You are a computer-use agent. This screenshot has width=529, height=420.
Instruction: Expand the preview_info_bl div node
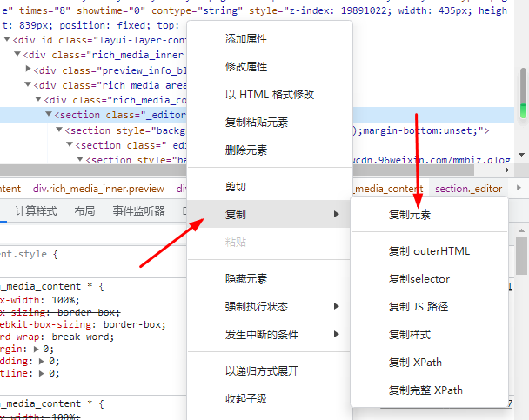(29, 69)
